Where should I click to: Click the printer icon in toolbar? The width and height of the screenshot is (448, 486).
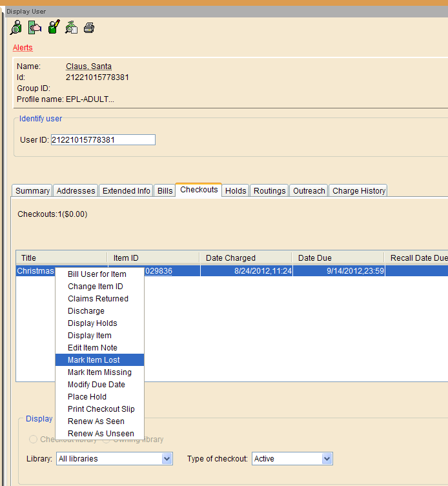pyautogui.click(x=89, y=28)
